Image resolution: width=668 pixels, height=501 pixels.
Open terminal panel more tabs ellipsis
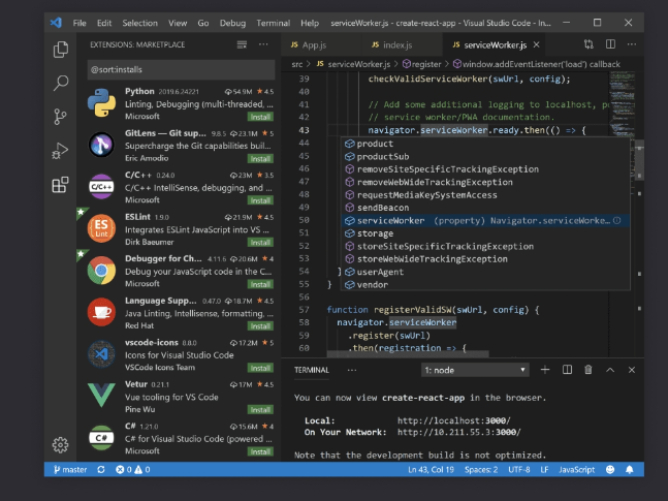point(352,370)
